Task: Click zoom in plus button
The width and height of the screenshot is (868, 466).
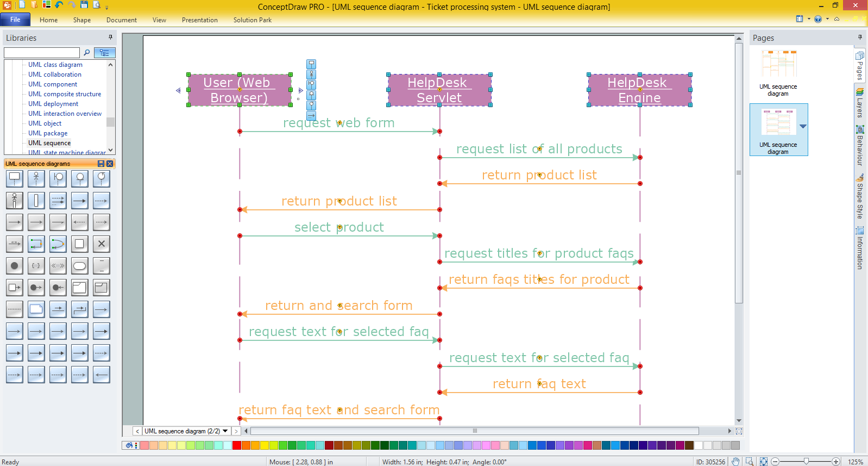Action: (836, 462)
